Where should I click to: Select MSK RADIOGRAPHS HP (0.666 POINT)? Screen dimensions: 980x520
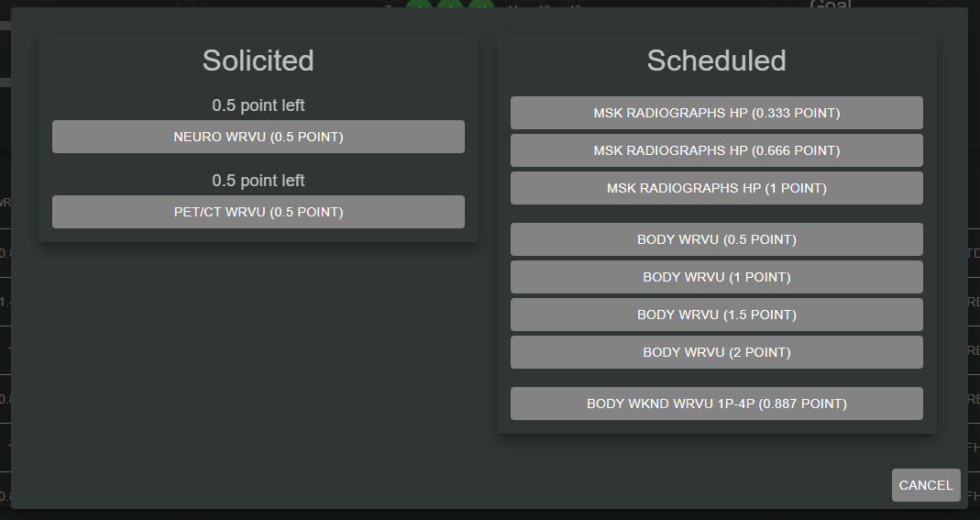[x=716, y=150]
